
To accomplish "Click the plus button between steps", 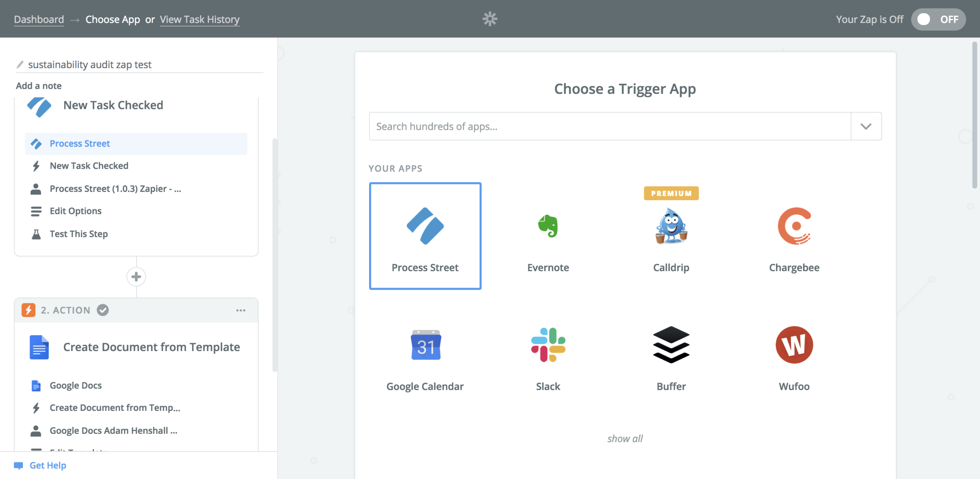I will pyautogui.click(x=136, y=276).
